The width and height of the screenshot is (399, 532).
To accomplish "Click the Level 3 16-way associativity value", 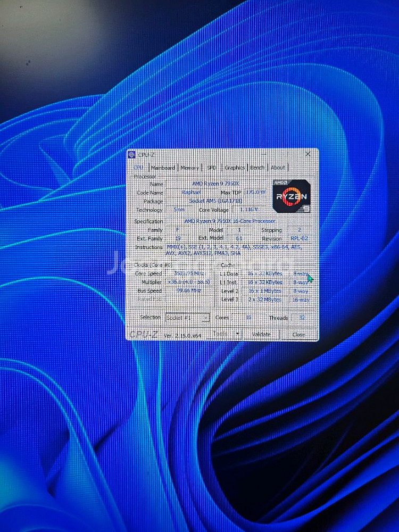I will tap(301, 300).
